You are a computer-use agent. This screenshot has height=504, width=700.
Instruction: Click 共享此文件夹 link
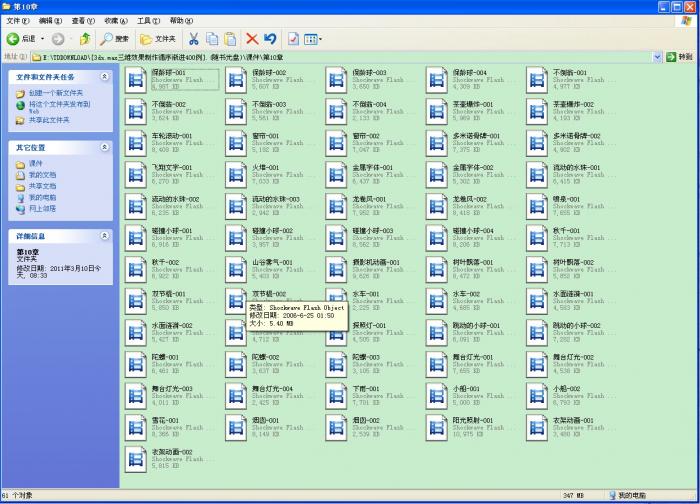(49, 120)
